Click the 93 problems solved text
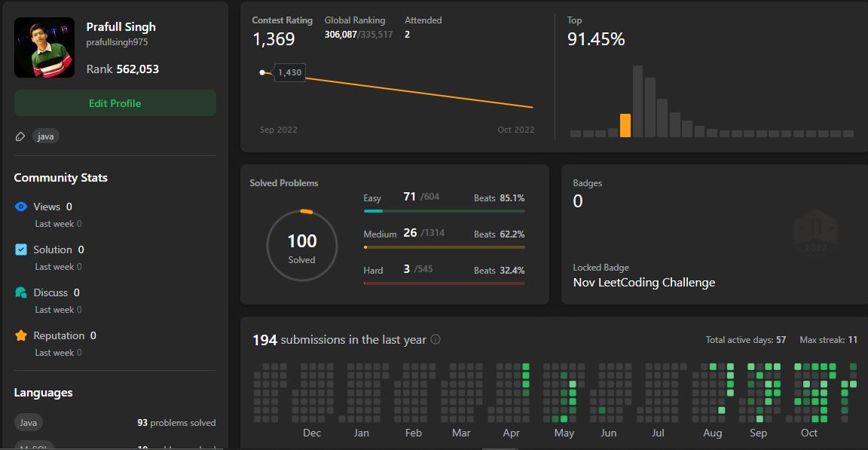The width and height of the screenshot is (868, 450). click(x=176, y=423)
